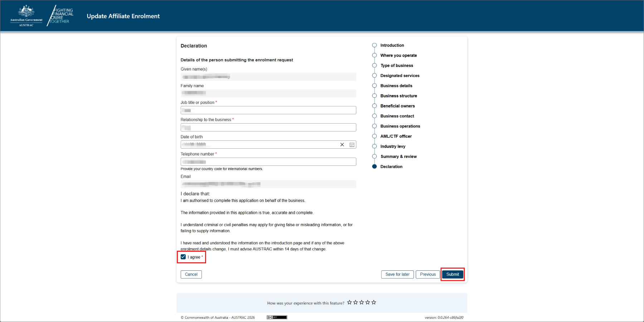Screen dimensions: 644x322
Task: Rate experience with the fifth star
Action: 374,302
